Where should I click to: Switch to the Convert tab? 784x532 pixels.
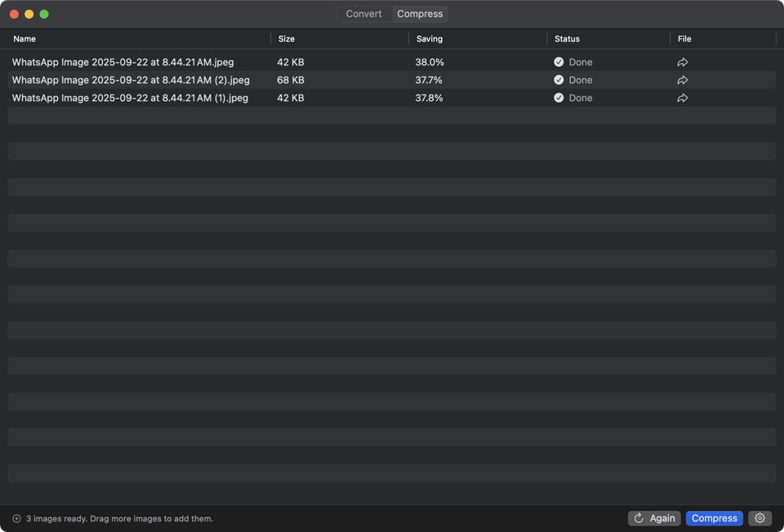[363, 14]
